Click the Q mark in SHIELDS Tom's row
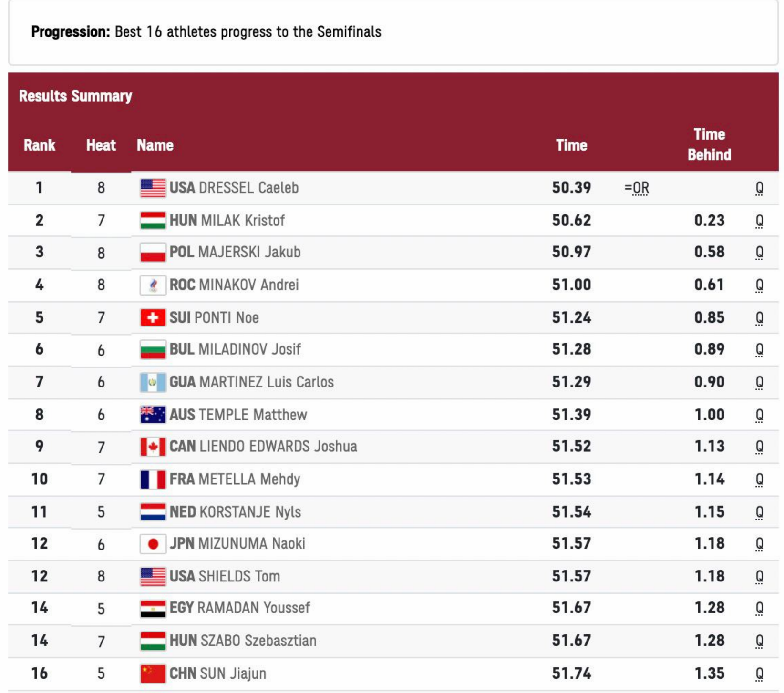This screenshot has width=784, height=693. [759, 576]
